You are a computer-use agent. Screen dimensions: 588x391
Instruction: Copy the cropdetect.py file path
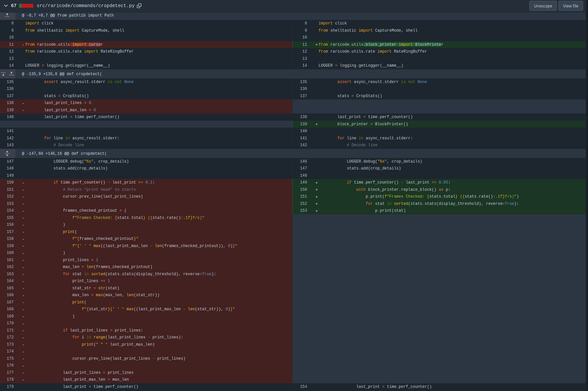139,6
